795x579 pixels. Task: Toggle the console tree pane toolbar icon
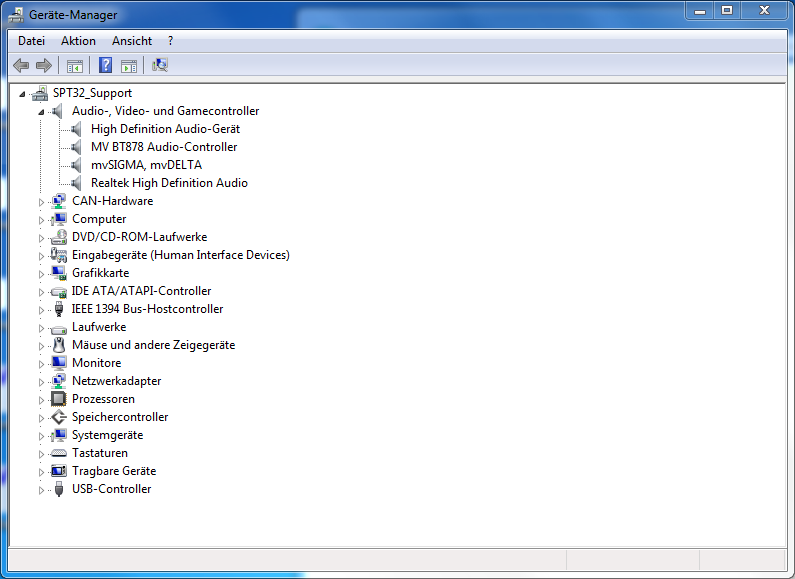coord(74,66)
